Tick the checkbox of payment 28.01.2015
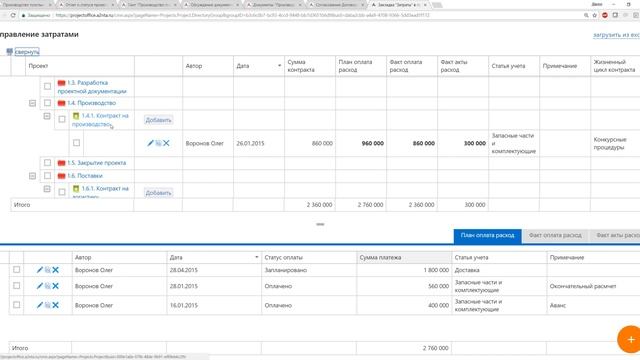 [x=16, y=286]
